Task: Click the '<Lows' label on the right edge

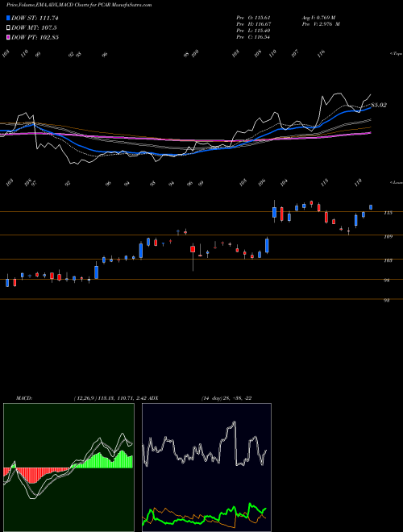Action: (396, 182)
